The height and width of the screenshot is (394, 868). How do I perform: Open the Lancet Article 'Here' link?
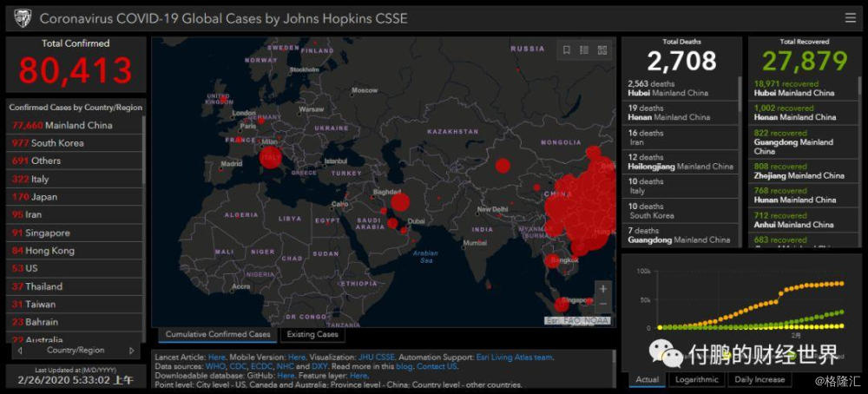tap(216, 358)
